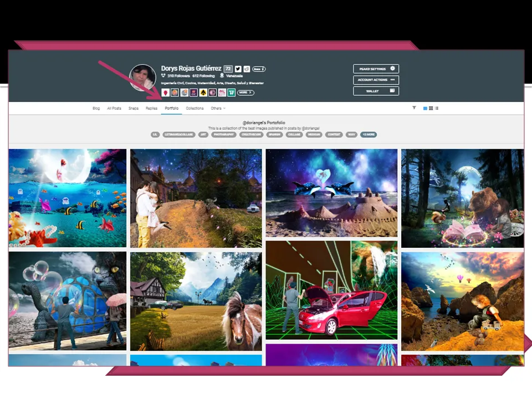This screenshot has height=399, width=532.
Task: Open the child on rocky coast image
Action: pos(463,301)
